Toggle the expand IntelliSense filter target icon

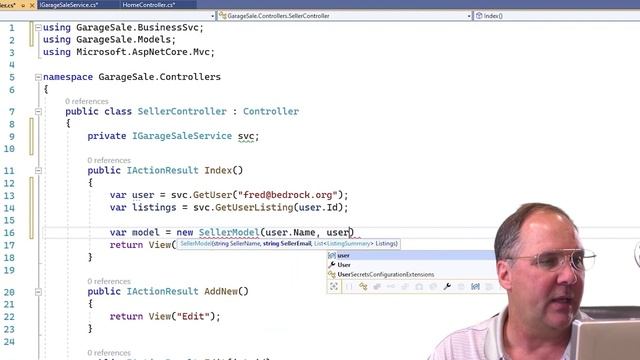(x=334, y=287)
